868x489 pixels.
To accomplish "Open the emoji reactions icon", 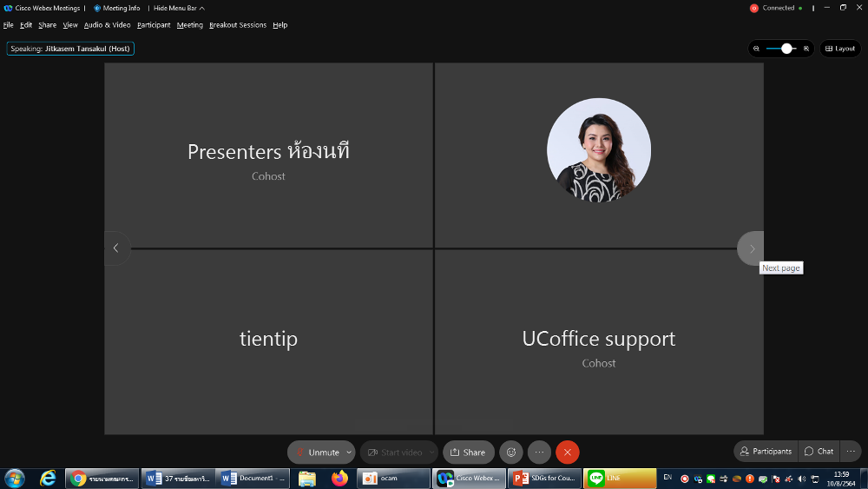I will click(x=511, y=453).
